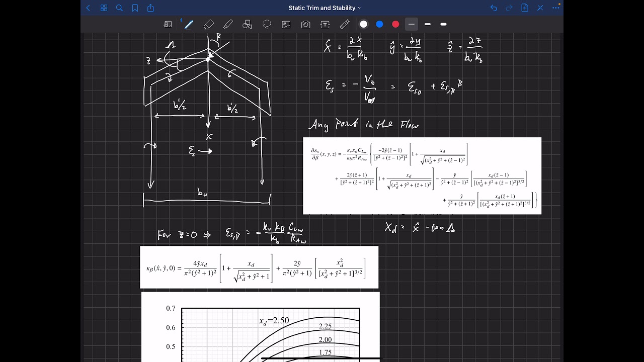Screen dimensions: 644x362
Task: Bookmark this page
Action: coord(135,8)
